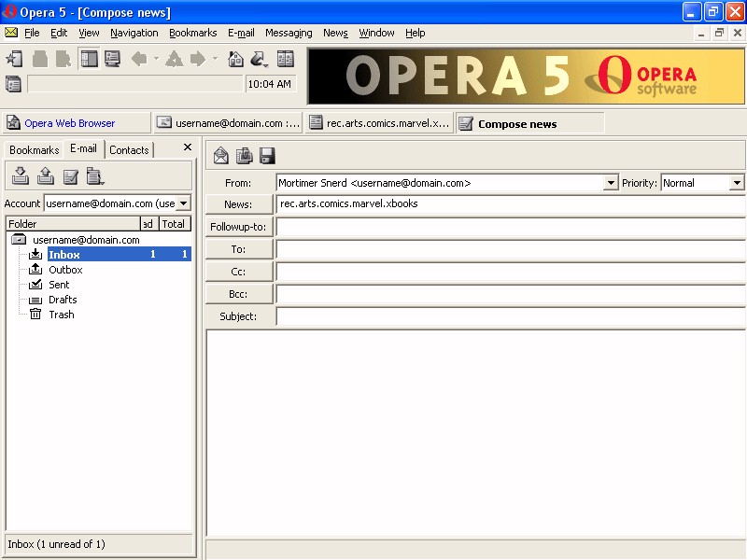
Task: Click the Send queued mail icon
Action: point(45,175)
